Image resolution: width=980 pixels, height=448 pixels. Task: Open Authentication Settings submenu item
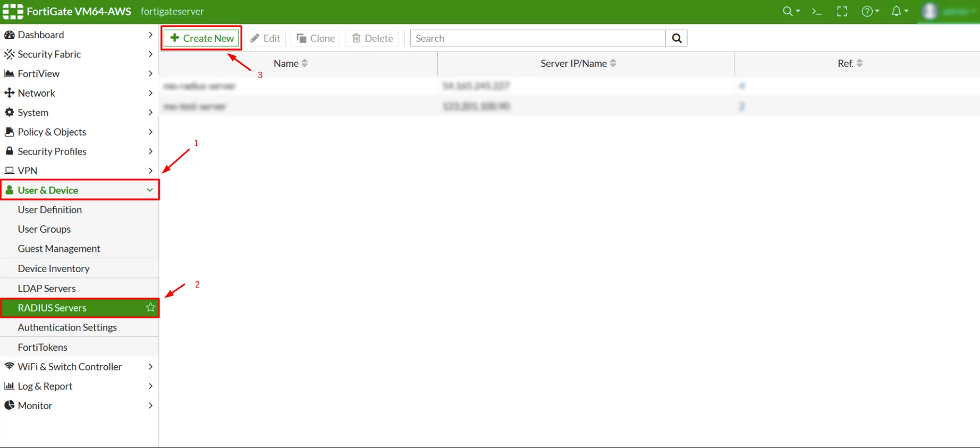(x=79, y=327)
